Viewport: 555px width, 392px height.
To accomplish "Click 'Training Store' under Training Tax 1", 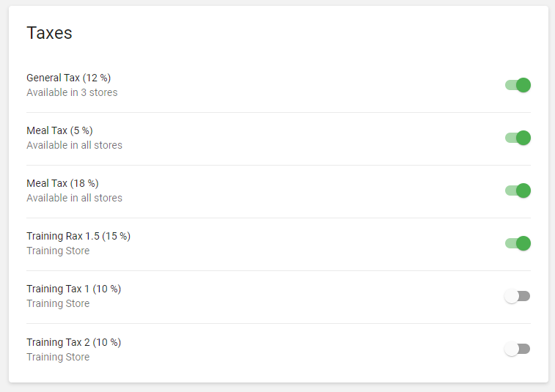I will [x=58, y=303].
